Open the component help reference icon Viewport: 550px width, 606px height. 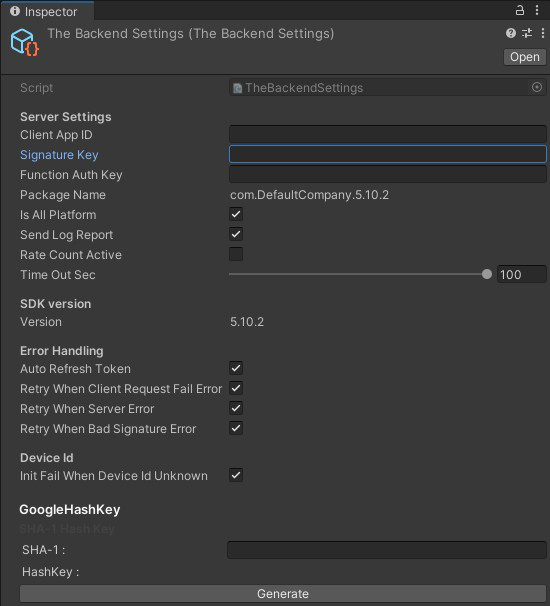pos(511,33)
